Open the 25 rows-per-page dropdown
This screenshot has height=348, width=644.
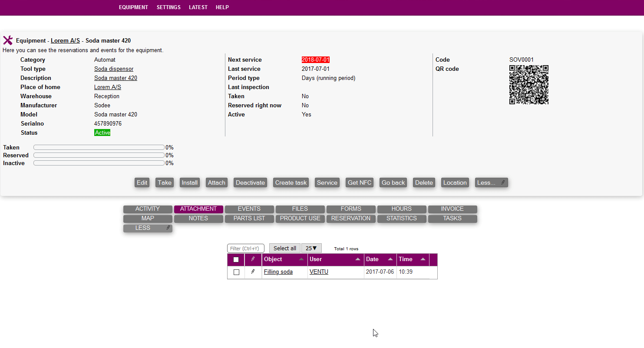pyautogui.click(x=311, y=249)
